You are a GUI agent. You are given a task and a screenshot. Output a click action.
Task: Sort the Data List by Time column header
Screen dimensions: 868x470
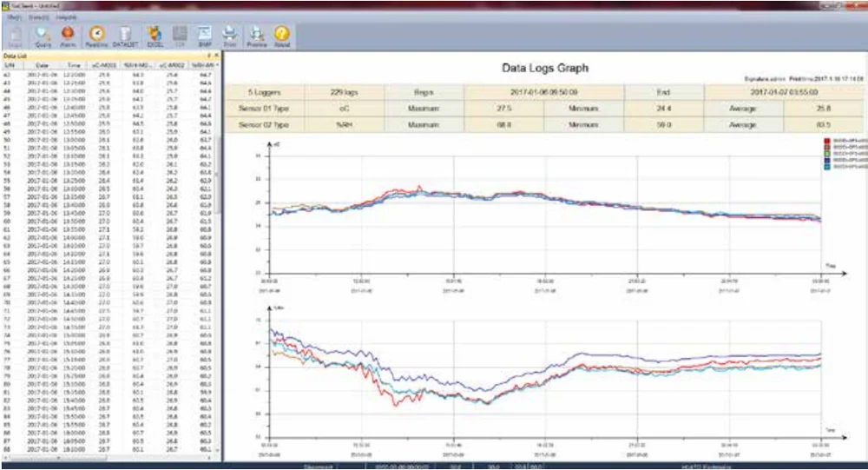(x=74, y=65)
